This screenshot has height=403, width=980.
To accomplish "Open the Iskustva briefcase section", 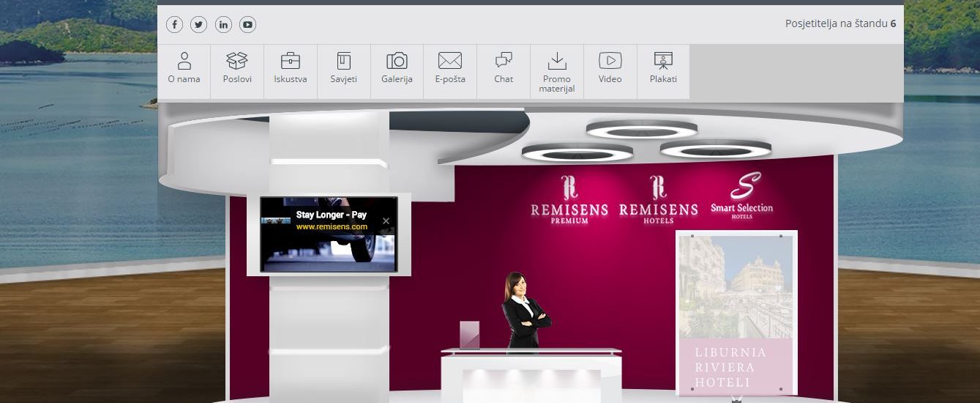I will click(291, 71).
